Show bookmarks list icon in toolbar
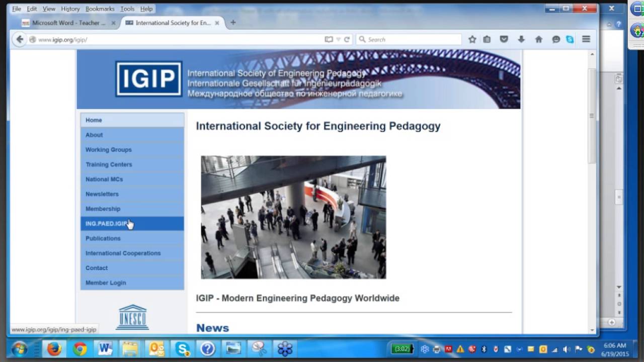644x362 pixels. click(x=487, y=39)
